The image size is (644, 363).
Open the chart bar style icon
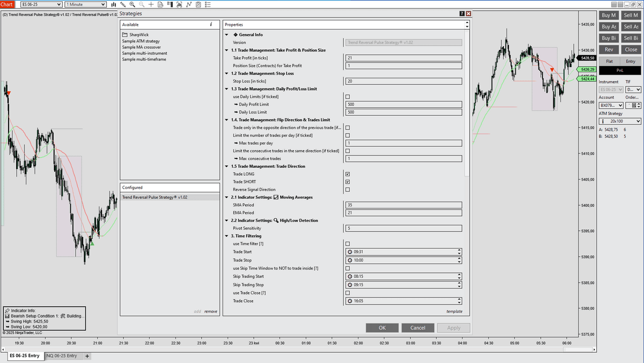113,4
